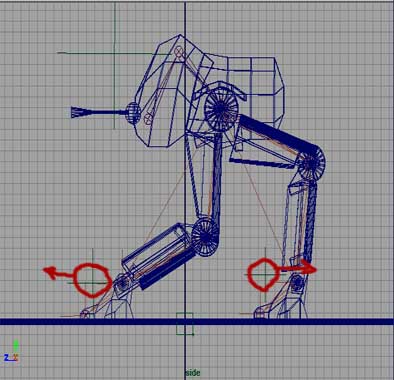Select the rear knee wheel joint
This screenshot has width=394, height=380.
click(311, 164)
